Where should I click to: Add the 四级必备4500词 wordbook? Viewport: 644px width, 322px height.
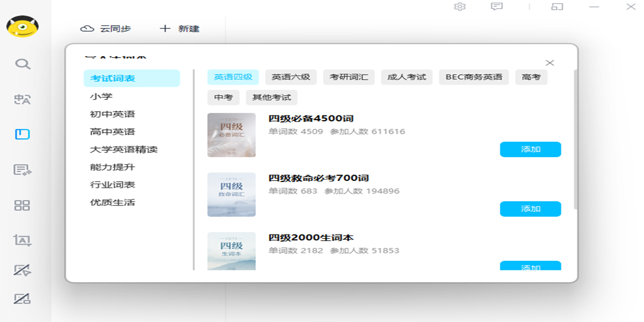pos(530,150)
